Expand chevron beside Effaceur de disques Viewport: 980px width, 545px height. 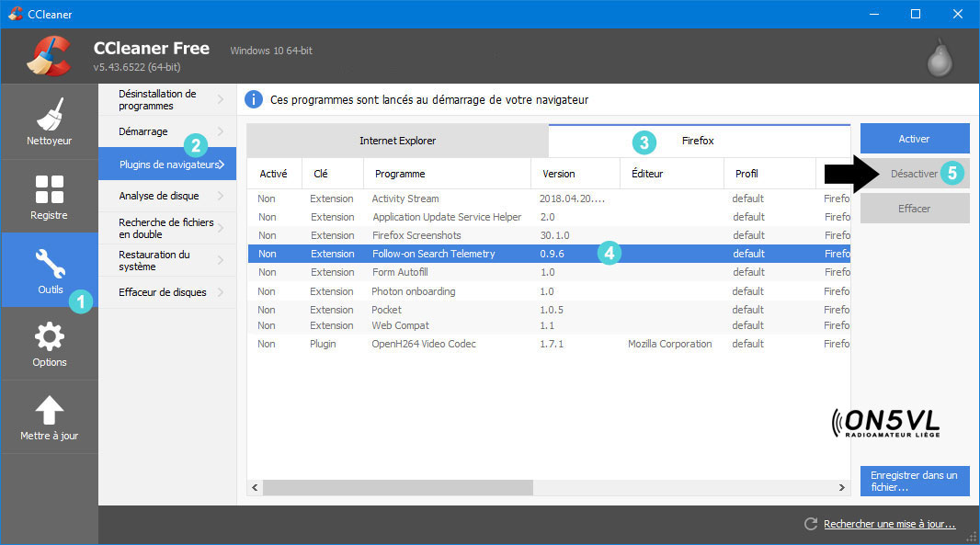tap(221, 292)
